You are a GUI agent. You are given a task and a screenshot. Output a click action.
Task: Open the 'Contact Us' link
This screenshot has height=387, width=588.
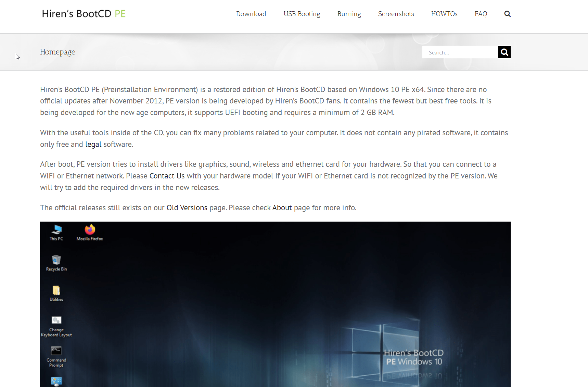167,176
